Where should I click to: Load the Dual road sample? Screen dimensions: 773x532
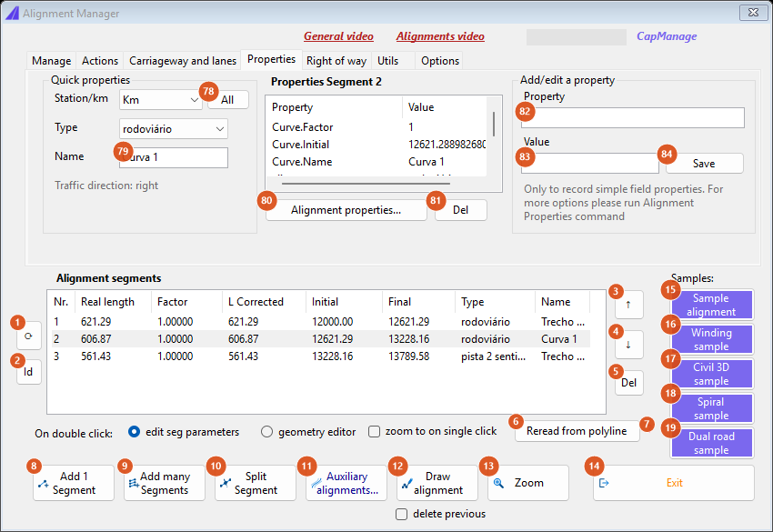coord(711,443)
